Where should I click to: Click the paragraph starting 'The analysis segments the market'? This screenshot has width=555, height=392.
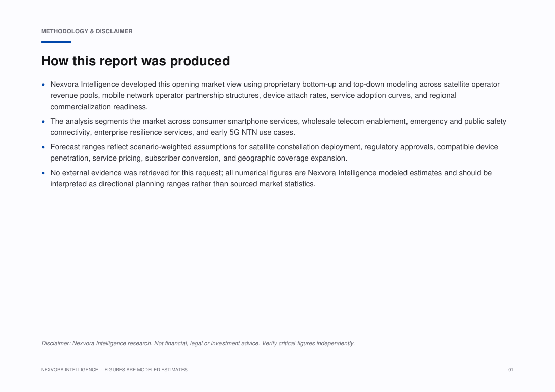278,127
